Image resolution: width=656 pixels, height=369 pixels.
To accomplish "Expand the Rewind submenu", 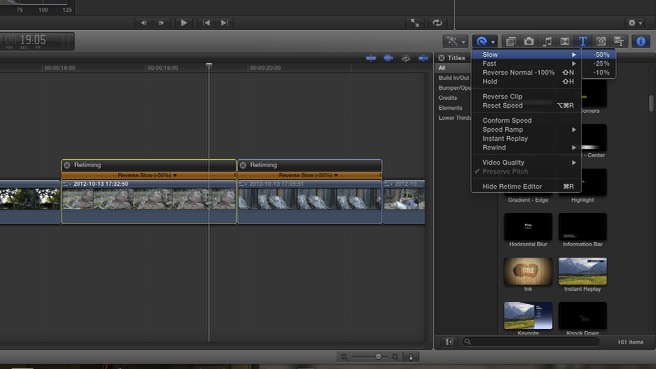I will coord(526,148).
